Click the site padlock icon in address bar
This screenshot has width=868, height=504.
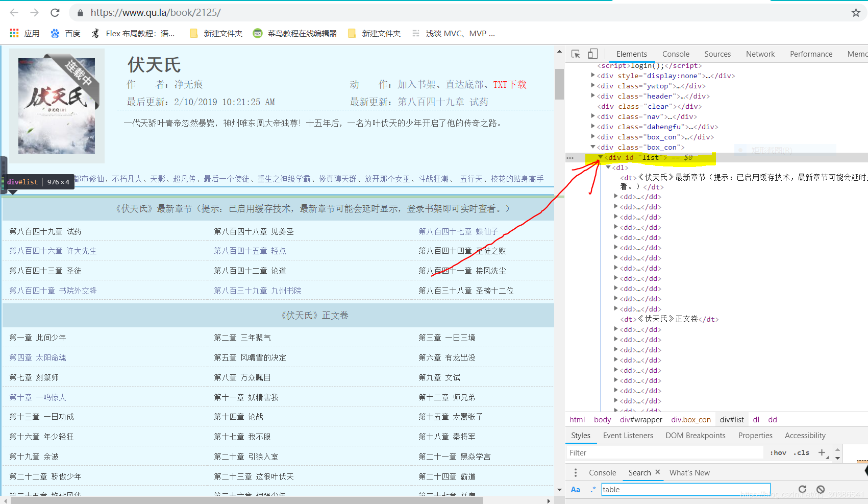pos(80,13)
